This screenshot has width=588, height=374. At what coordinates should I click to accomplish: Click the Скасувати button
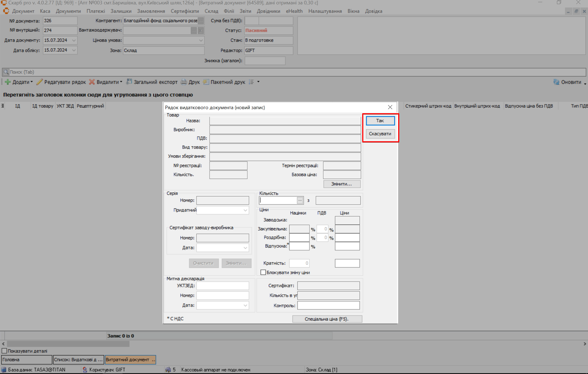[x=380, y=134]
